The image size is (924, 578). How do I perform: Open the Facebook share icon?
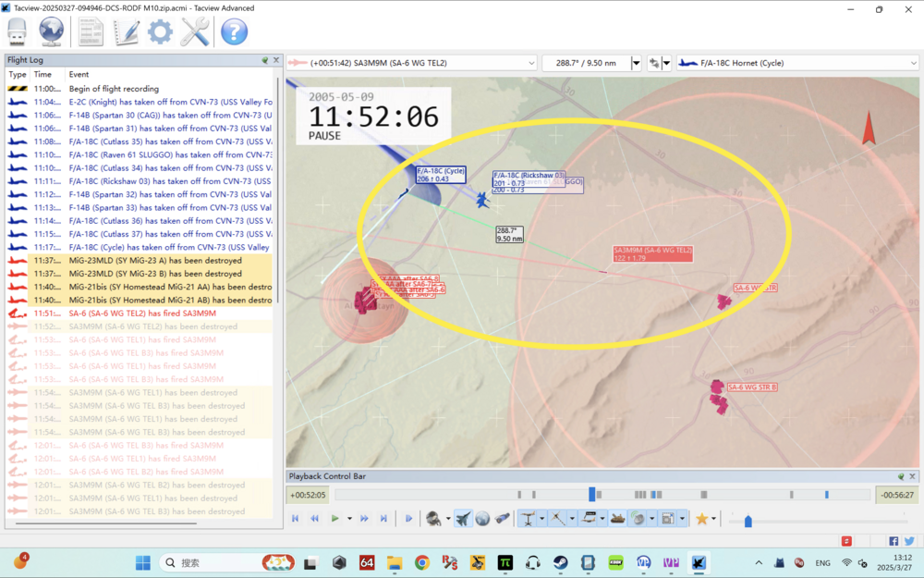(894, 541)
